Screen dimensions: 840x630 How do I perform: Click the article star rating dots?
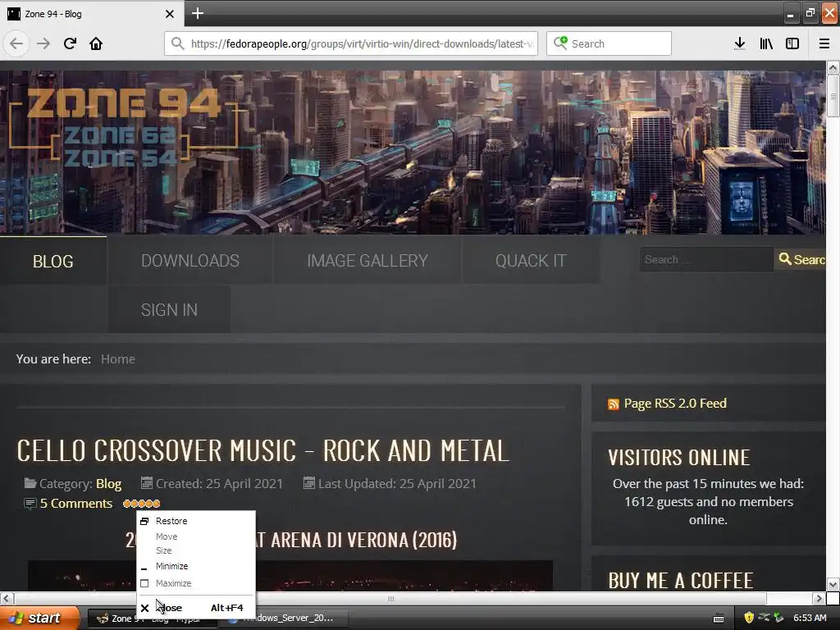(141, 504)
